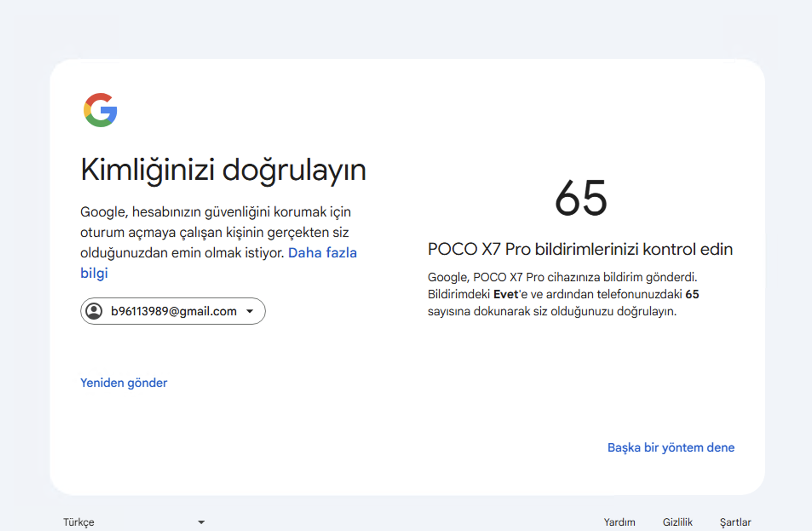
Task: Click the Google logo
Action: point(101,110)
